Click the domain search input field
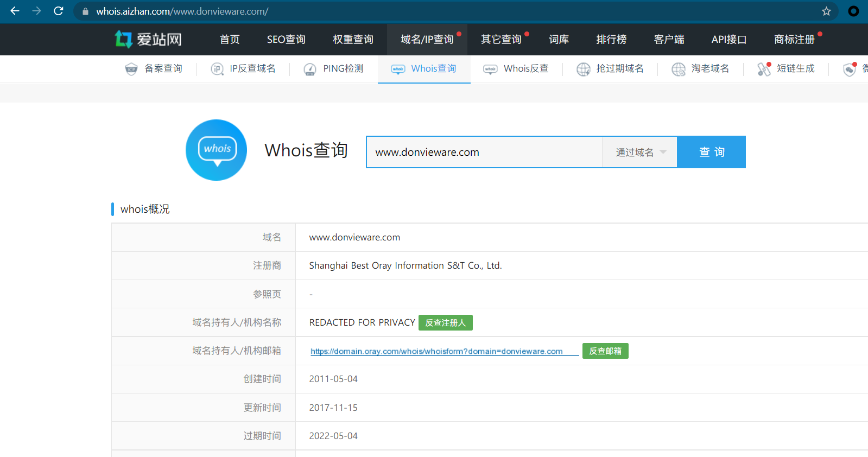Screen dimensions: 868x457 (484, 152)
